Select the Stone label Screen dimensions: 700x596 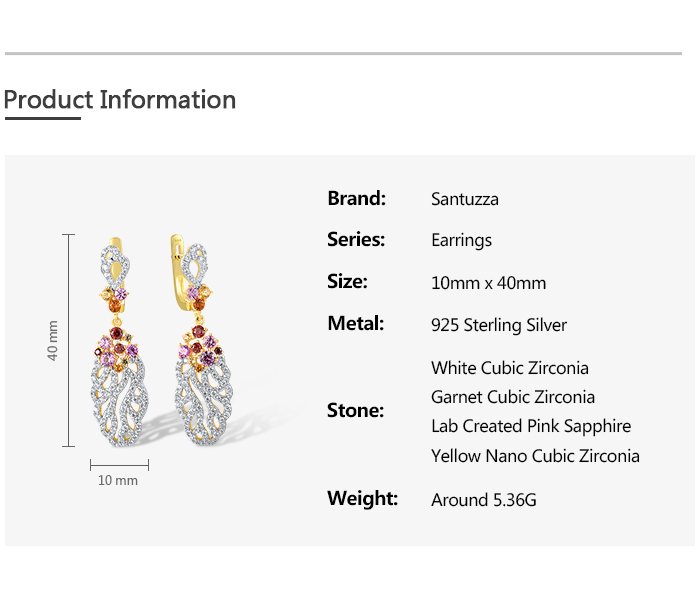pyautogui.click(x=355, y=411)
